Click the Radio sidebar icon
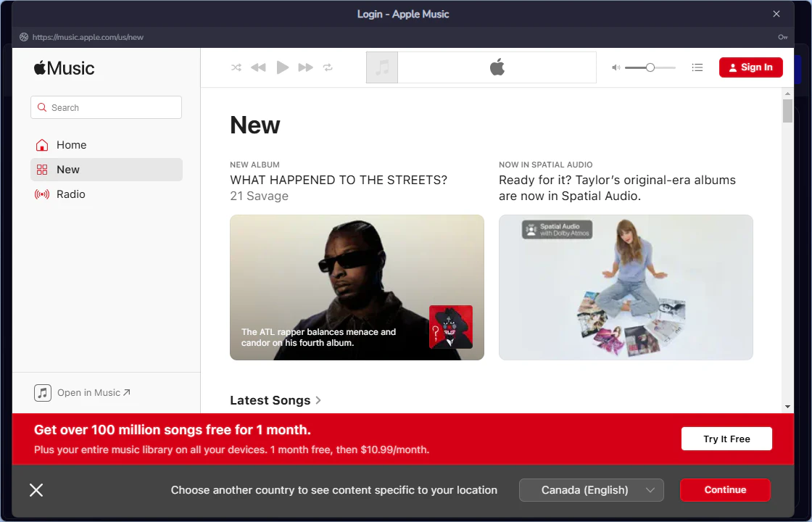This screenshot has height=522, width=812. (x=43, y=194)
